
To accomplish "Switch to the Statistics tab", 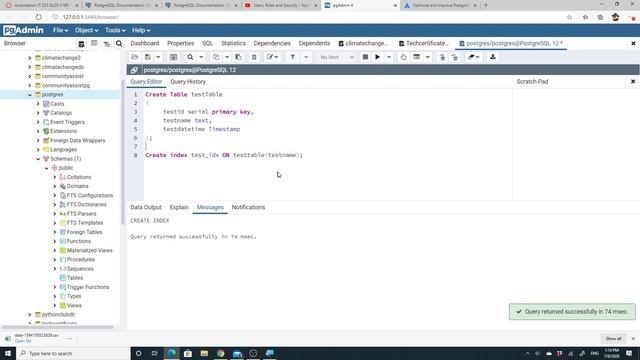I will pos(233,43).
